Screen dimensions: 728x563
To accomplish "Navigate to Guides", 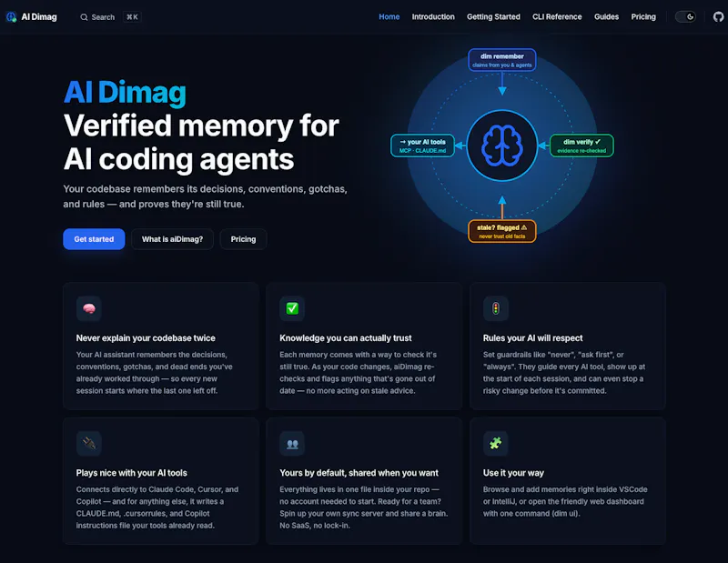I will [x=606, y=16].
